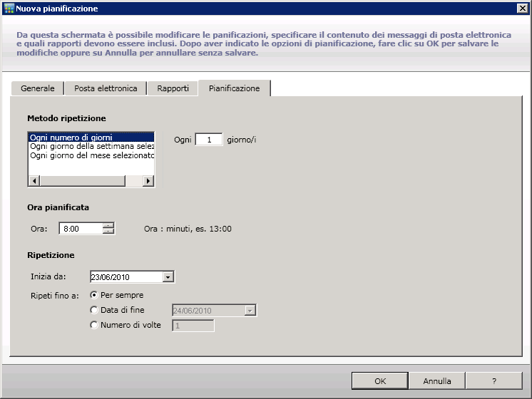This screenshot has width=532, height=399.
Task: Select 'Ogni giorno della settimana' method
Action: (x=91, y=146)
